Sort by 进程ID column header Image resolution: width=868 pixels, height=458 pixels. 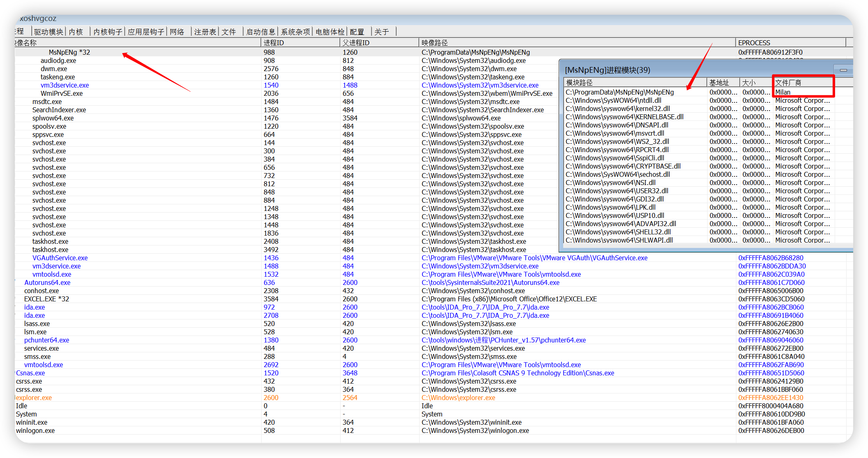pos(300,42)
